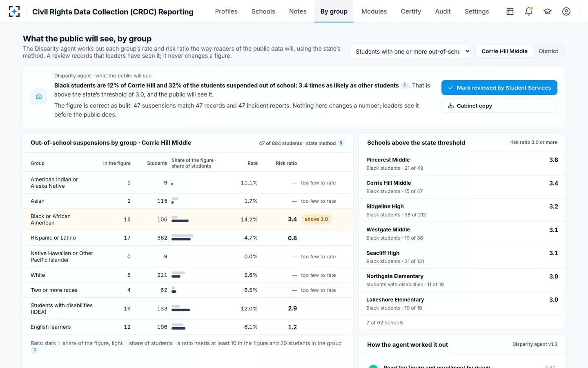Click the 'In the figure' column header
Image resolution: width=588 pixels, height=368 pixels.
(117, 163)
